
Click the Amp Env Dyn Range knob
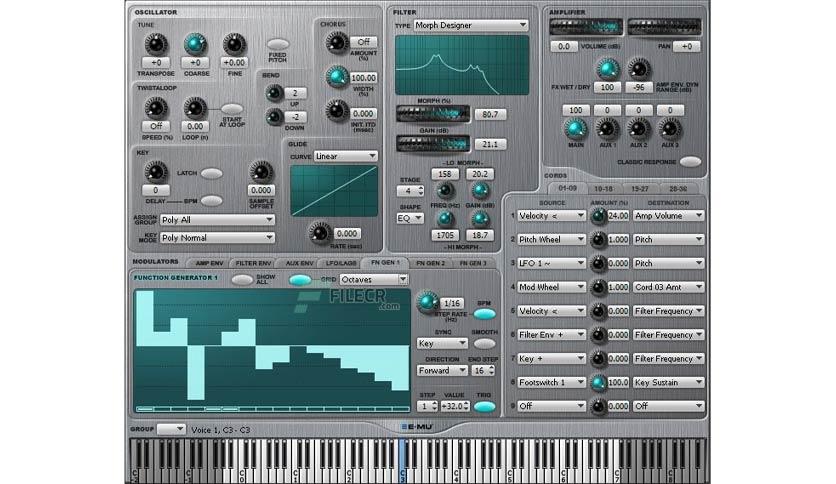pyautogui.click(x=638, y=69)
